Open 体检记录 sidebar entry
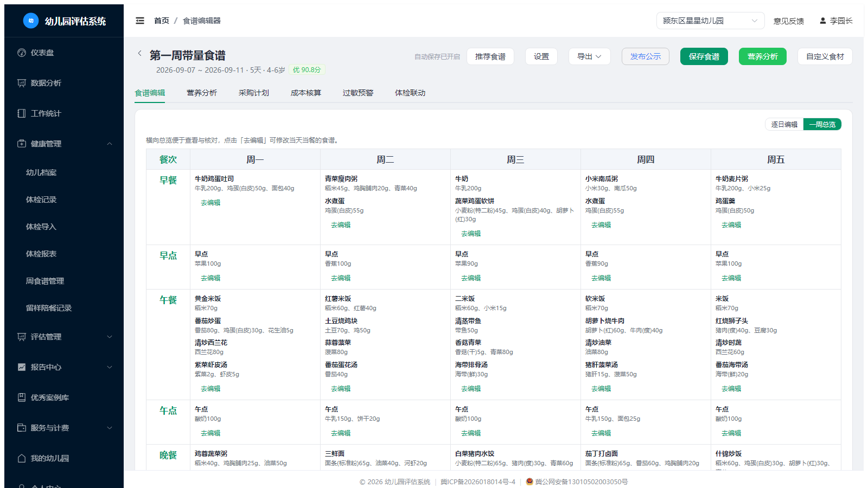The width and height of the screenshot is (868, 488). 64,200
